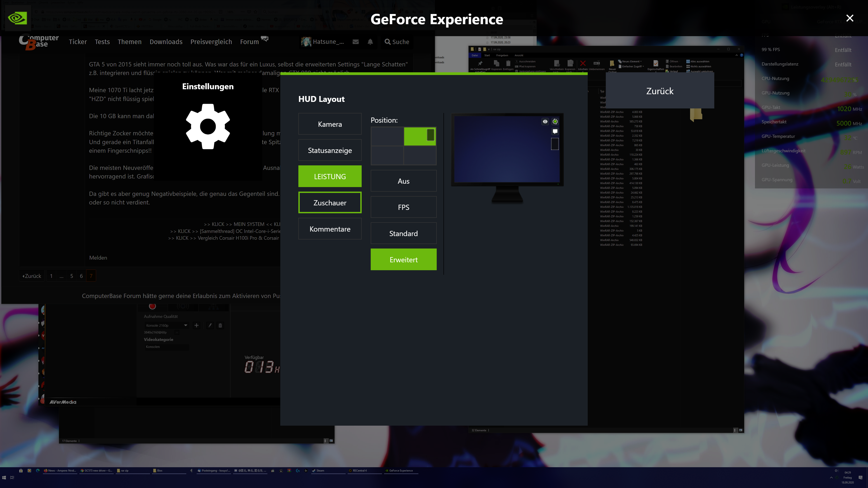
Task: Open Kamera HUD layout section
Action: click(330, 124)
